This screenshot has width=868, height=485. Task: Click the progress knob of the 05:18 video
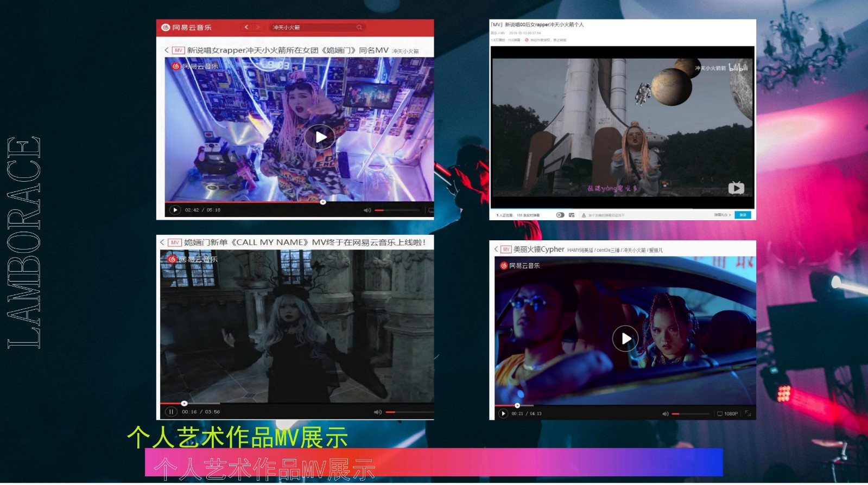click(322, 202)
